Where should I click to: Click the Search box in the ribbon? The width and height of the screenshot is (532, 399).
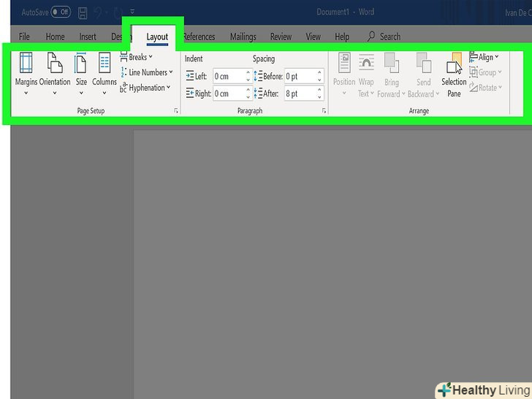pos(384,37)
